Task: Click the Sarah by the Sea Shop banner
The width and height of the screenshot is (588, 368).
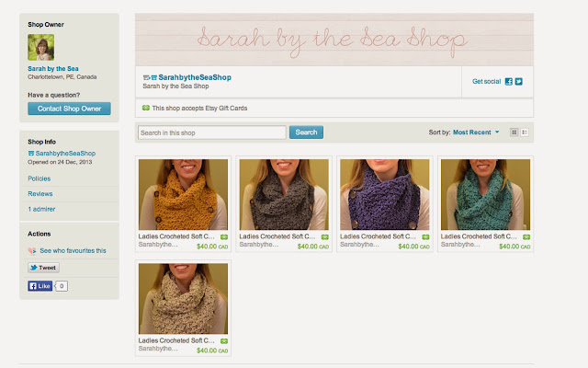Action: (334, 40)
